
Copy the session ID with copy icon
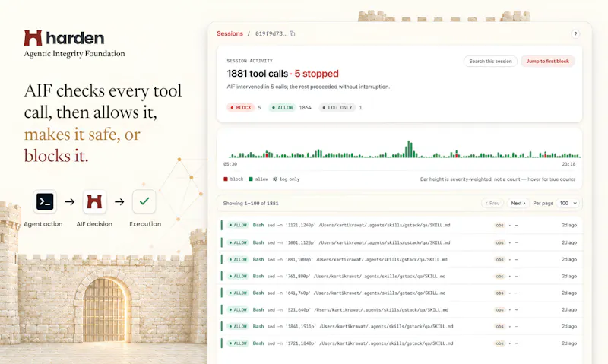click(293, 33)
